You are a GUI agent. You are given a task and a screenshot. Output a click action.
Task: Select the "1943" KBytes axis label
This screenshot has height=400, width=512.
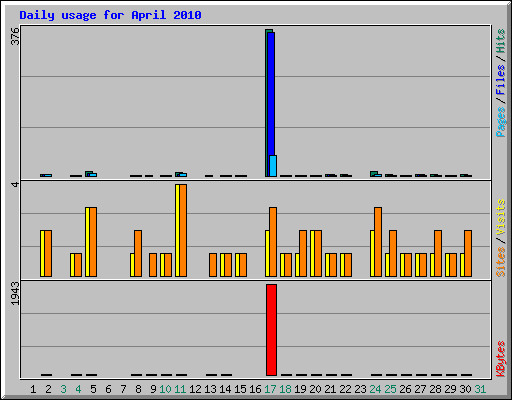(15, 293)
